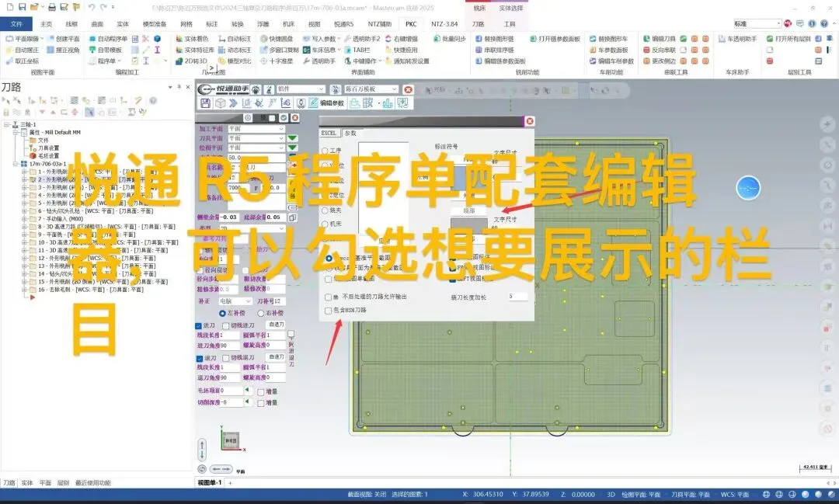Click the 自带模板 ribbon tool
The width and height of the screenshot is (839, 504).
click(106, 50)
